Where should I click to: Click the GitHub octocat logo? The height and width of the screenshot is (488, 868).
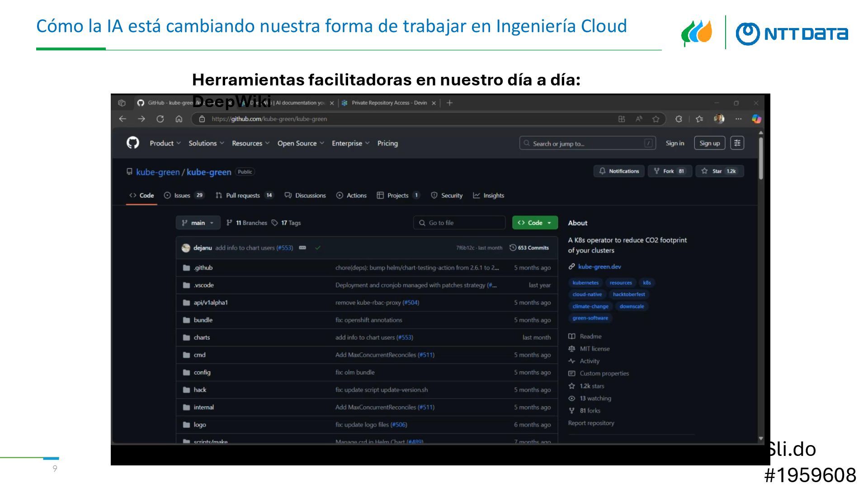point(133,143)
